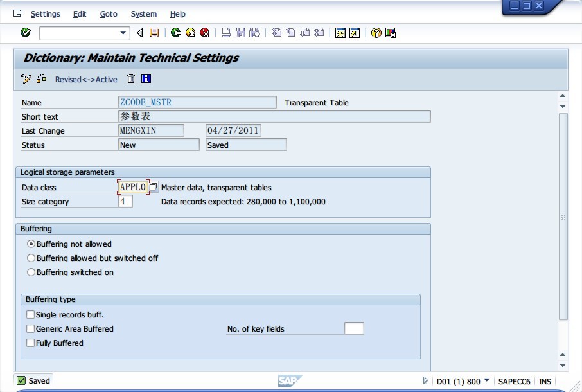Click the Transparent Table label
Viewport: 582px width, 392px height.
316,103
